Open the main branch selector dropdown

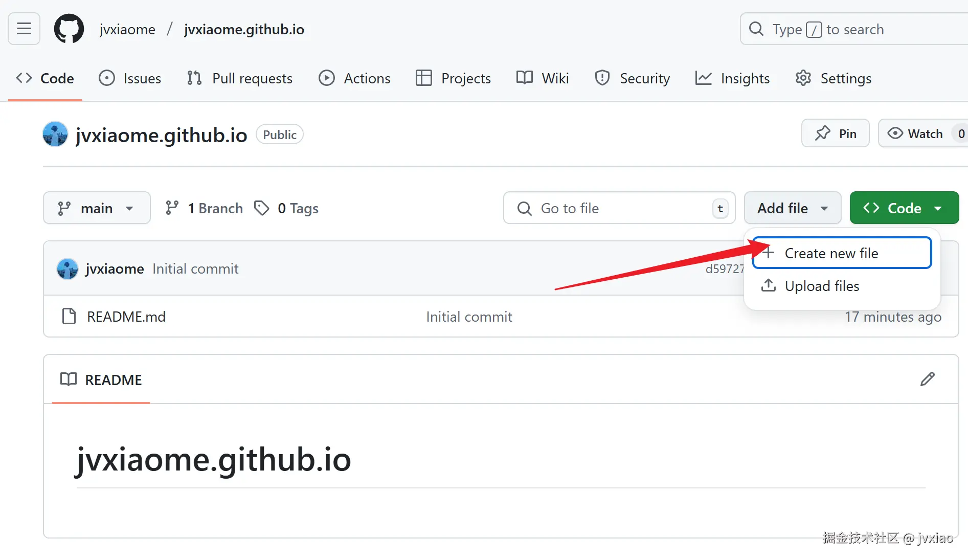click(97, 208)
